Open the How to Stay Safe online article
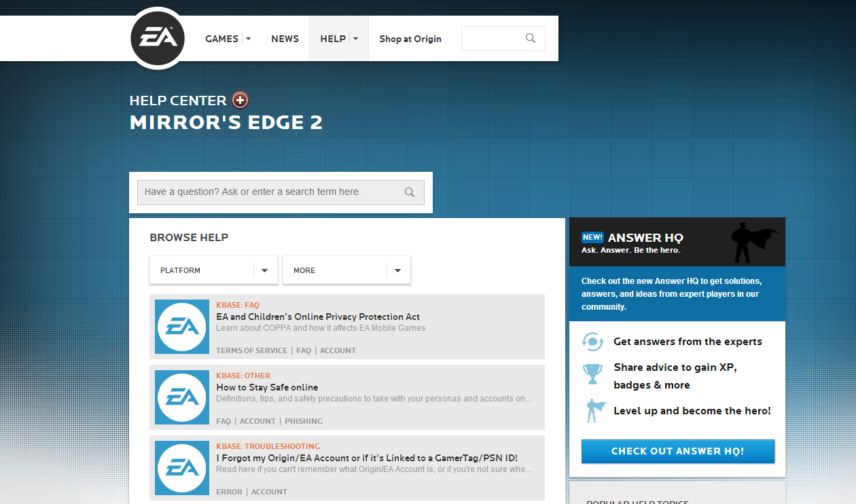Image resolution: width=856 pixels, height=504 pixels. click(267, 387)
